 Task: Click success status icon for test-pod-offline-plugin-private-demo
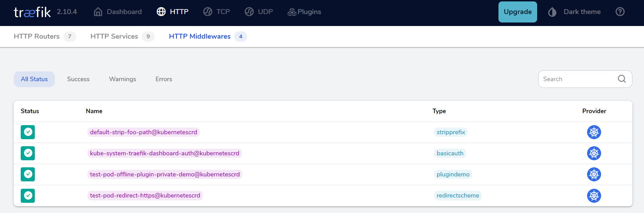(28, 174)
